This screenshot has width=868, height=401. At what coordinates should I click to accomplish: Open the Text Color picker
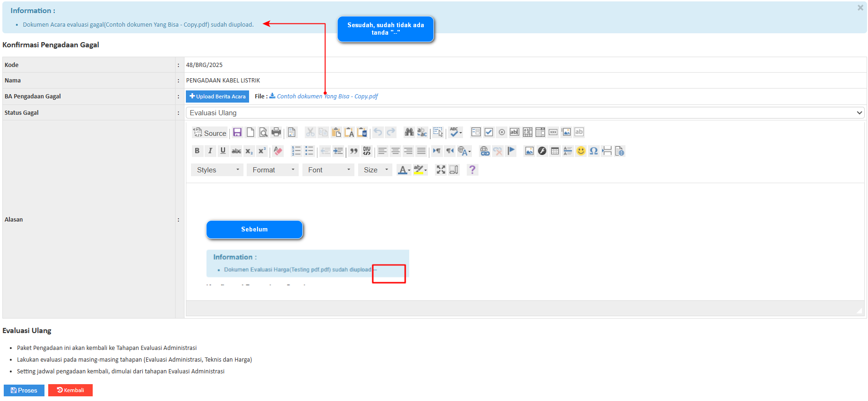[404, 170]
